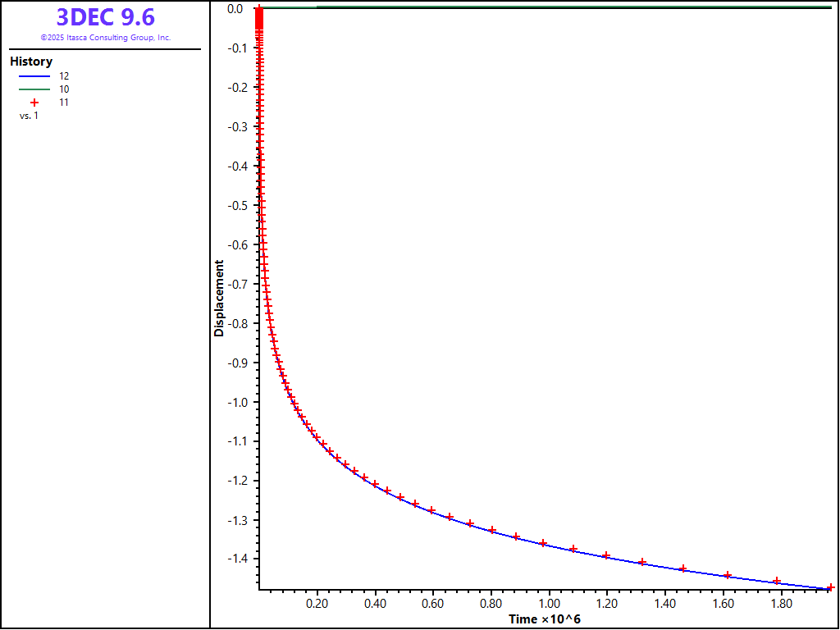Click the blue line swatch for history 12

click(34, 75)
